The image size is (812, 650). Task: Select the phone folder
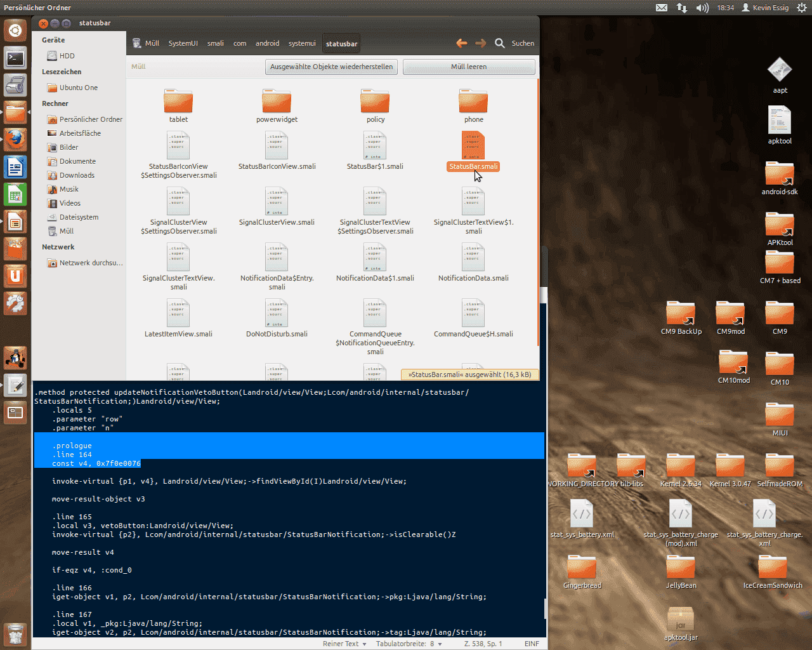[473, 105]
